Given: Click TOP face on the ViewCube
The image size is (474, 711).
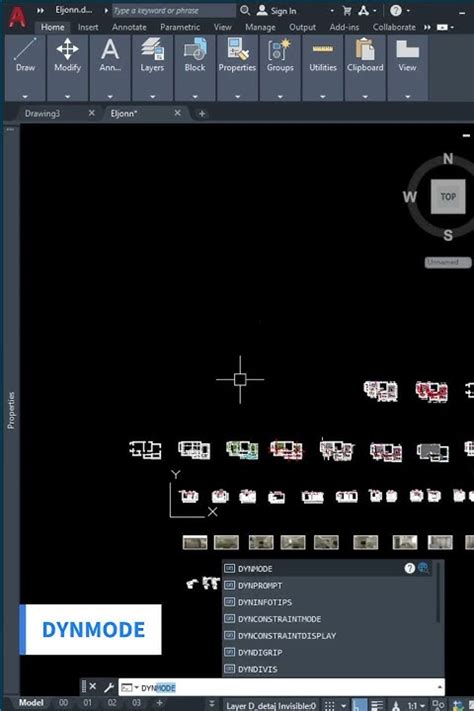Looking at the screenshot, I should tap(448, 197).
